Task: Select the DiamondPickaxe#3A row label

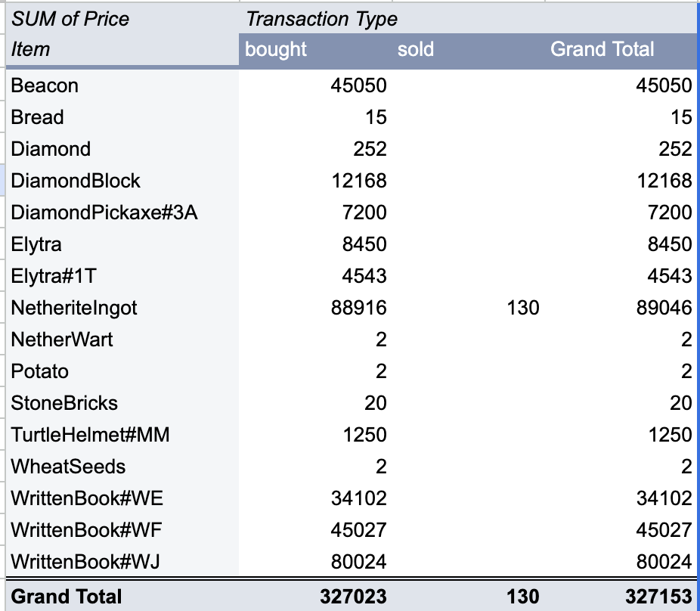Action: pyautogui.click(x=104, y=212)
